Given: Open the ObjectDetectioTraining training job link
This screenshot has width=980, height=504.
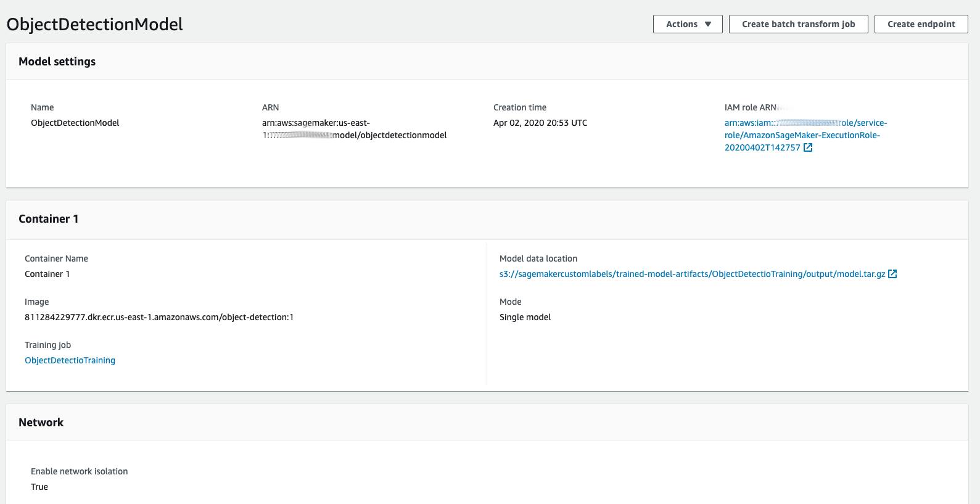Looking at the screenshot, I should pyautogui.click(x=70, y=360).
